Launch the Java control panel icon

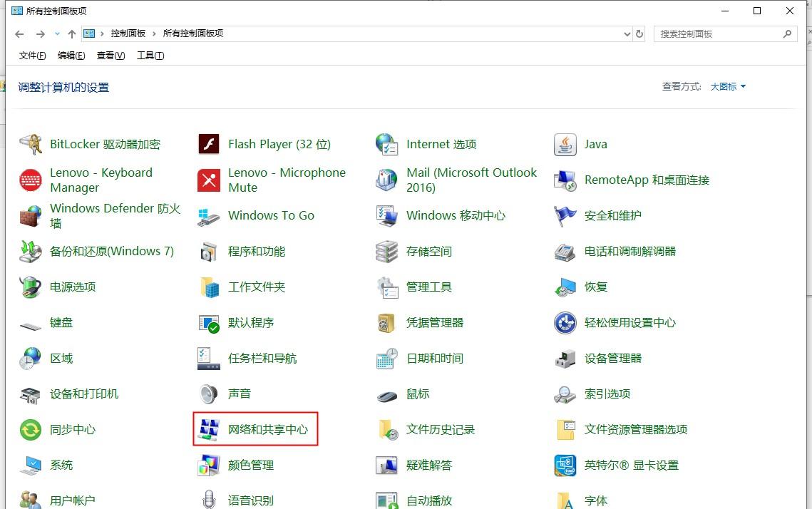pos(565,144)
